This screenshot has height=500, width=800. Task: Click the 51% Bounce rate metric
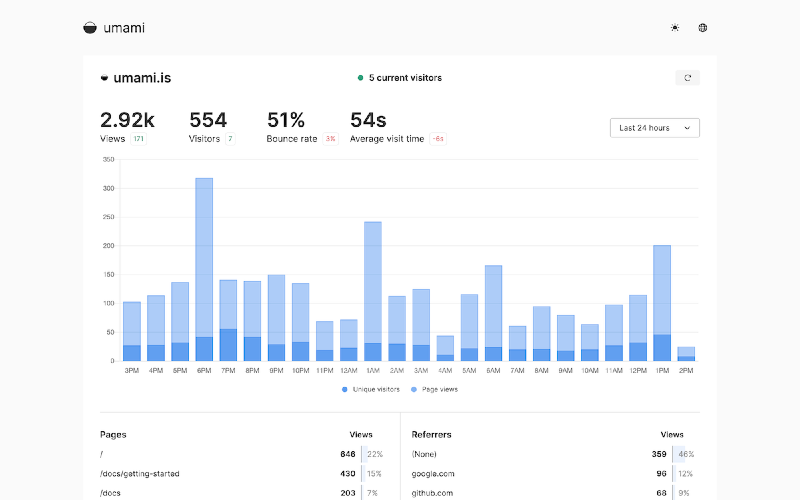[285, 121]
